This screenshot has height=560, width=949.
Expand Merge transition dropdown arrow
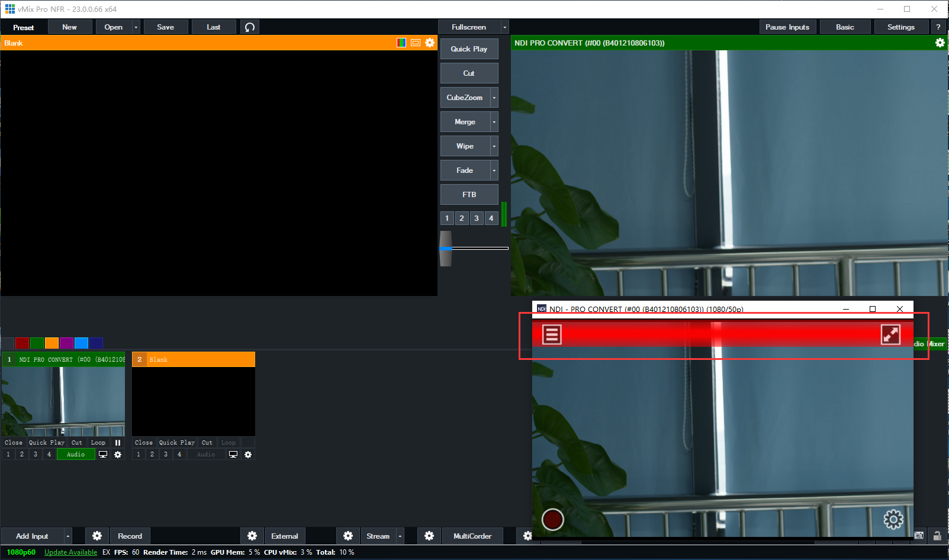(494, 122)
